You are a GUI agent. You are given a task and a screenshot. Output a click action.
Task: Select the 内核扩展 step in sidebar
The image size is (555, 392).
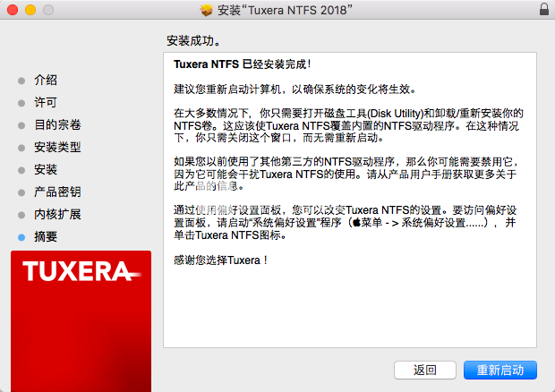point(57,215)
